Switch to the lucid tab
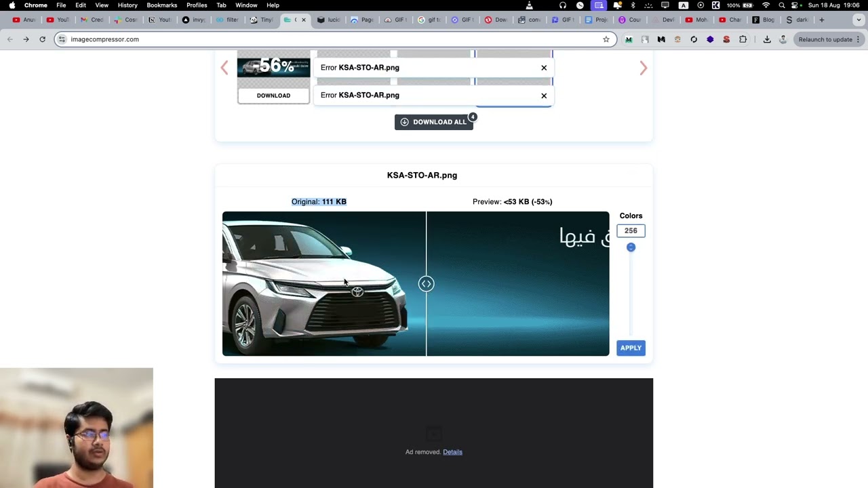Screen dimensions: 868x488 329,20
